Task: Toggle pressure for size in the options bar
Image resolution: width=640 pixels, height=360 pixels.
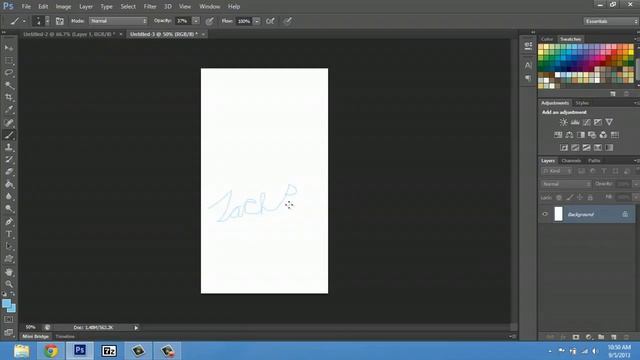Action: coord(288,21)
